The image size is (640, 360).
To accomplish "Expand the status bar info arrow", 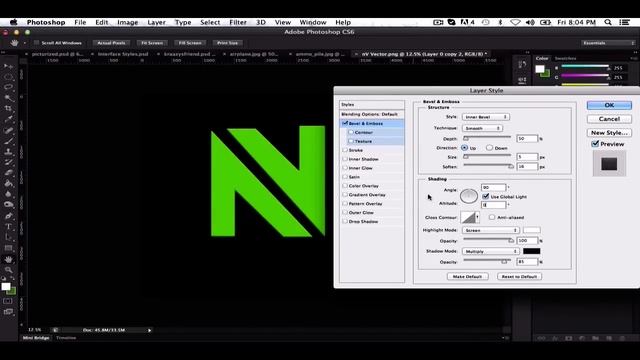I will (149, 330).
